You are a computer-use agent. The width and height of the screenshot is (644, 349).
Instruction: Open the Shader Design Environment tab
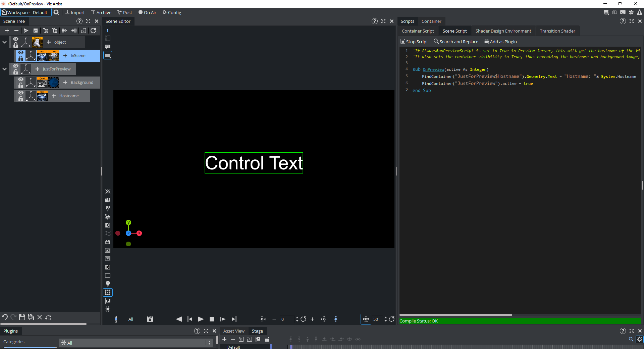(503, 31)
